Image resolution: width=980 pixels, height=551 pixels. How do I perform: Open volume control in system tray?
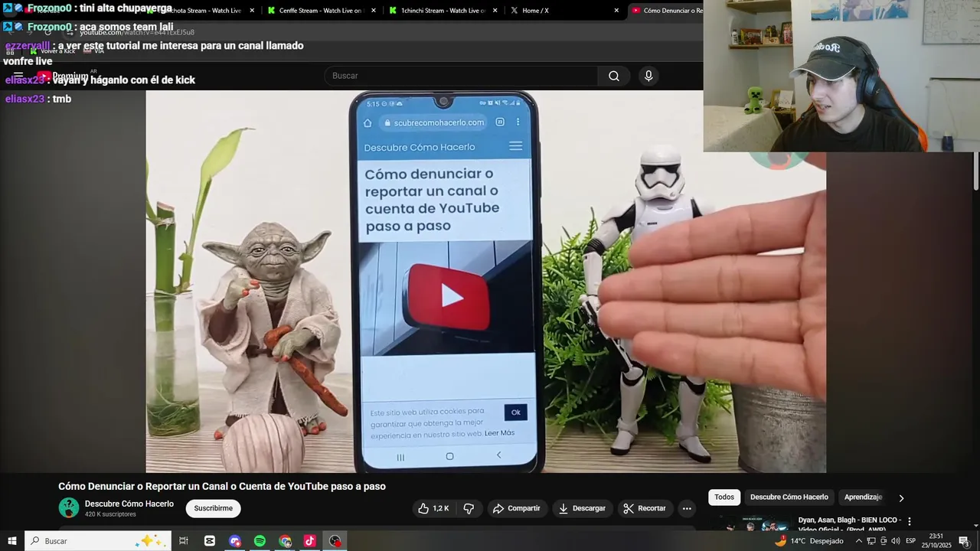tap(895, 541)
